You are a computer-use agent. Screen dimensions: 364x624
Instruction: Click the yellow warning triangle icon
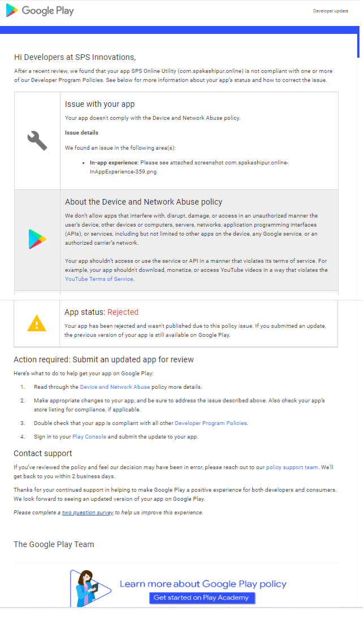(x=37, y=323)
